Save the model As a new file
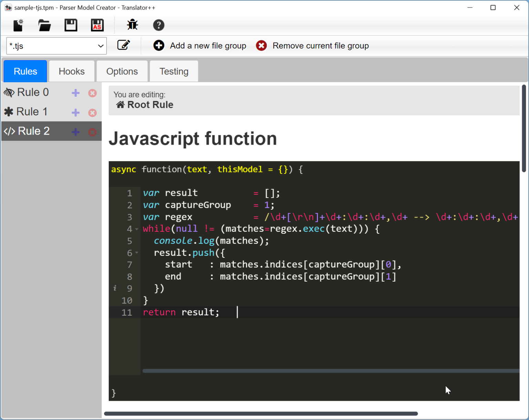Screen dimensions: 529x420 point(97,25)
